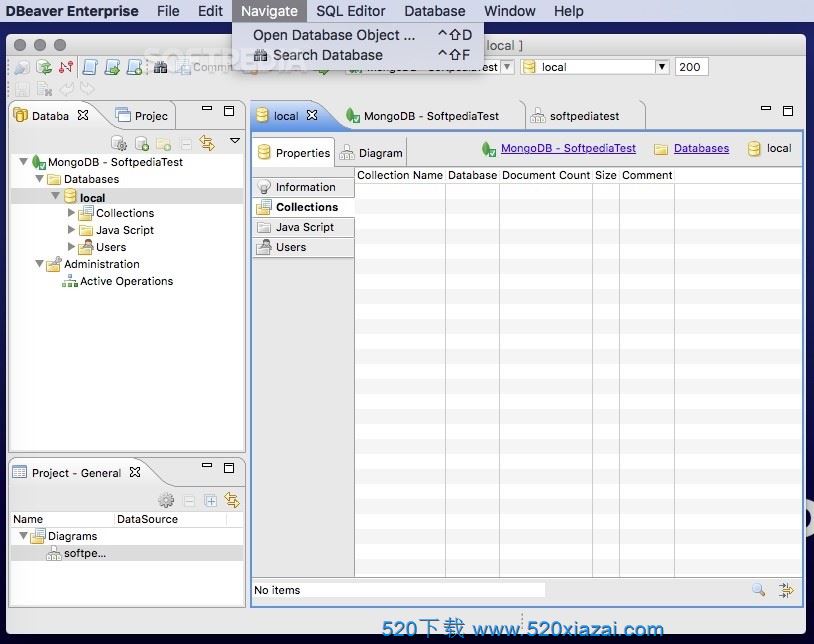Click the binoculars search icon in toolbar
Screen dimensions: 814x644
pyautogui.click(x=160, y=67)
